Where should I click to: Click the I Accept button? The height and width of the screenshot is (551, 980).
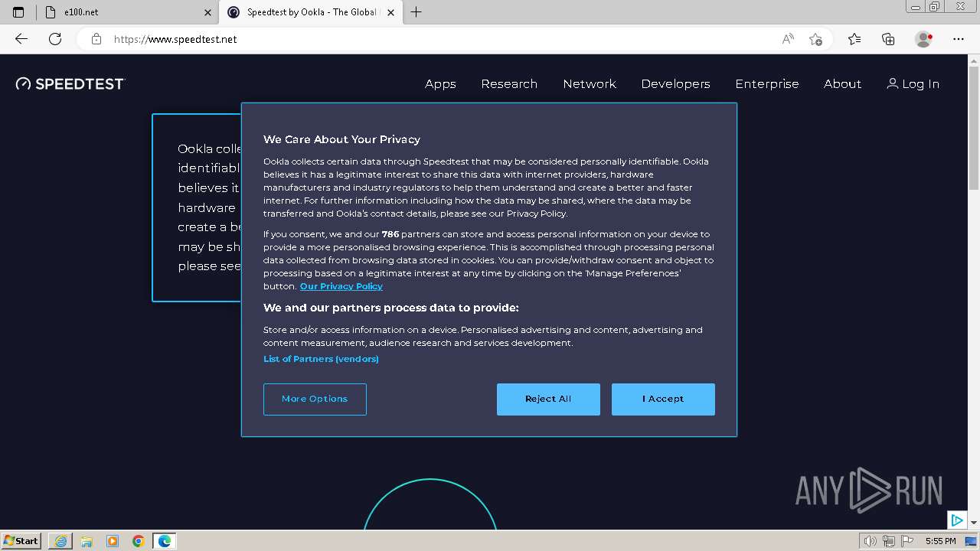tap(663, 399)
